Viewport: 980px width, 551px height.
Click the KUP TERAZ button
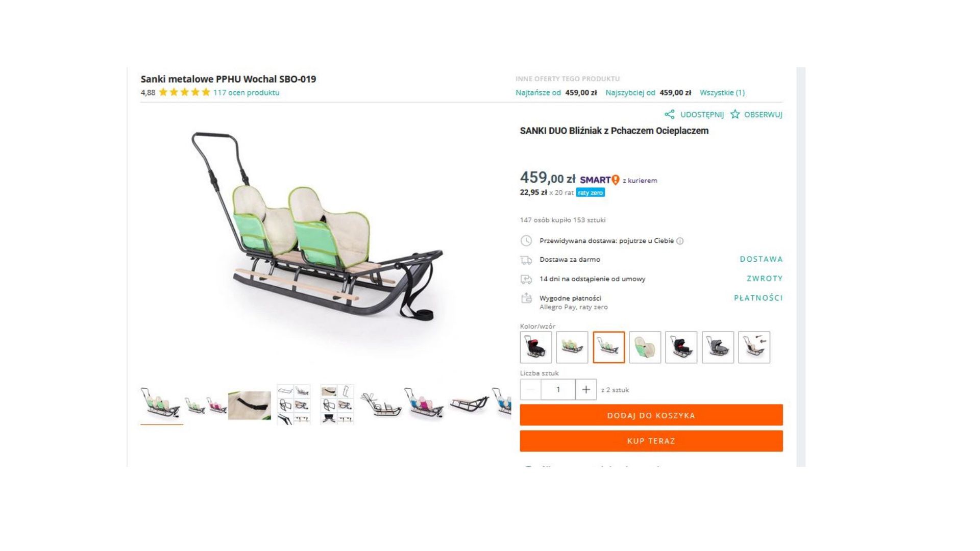(651, 441)
